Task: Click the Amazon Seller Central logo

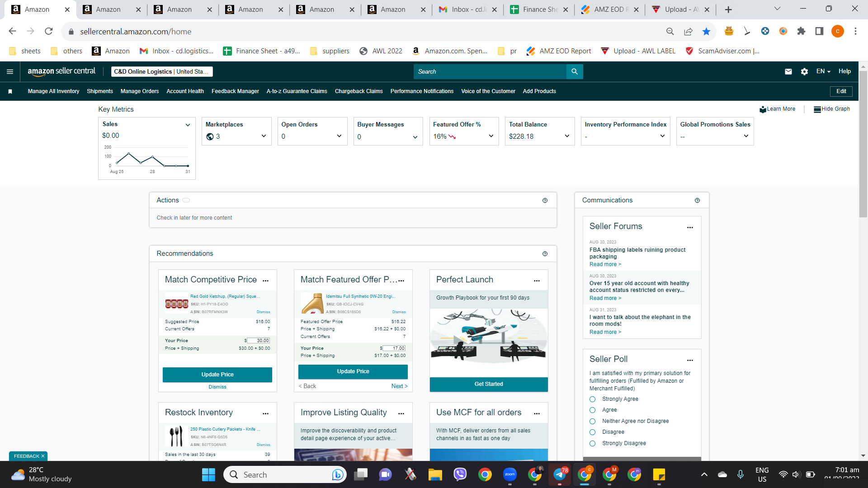Action: pyautogui.click(x=61, y=71)
